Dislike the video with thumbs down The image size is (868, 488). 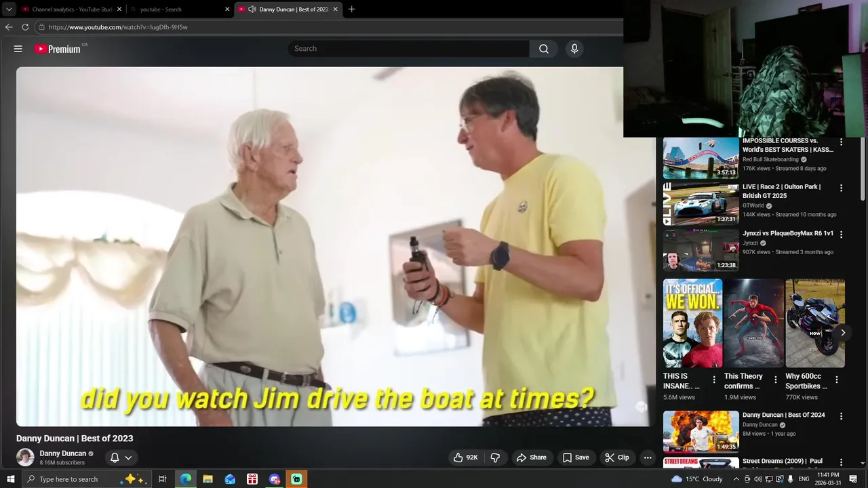coord(495,457)
